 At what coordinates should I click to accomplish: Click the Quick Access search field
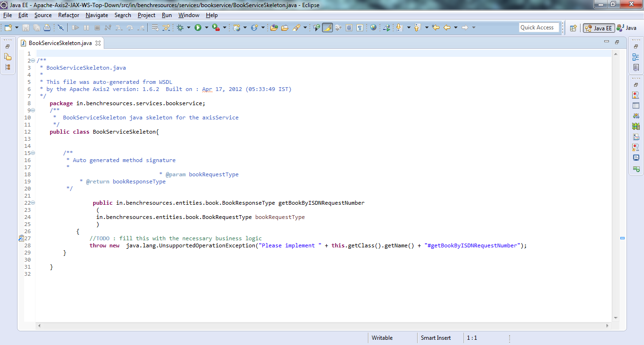pyautogui.click(x=539, y=27)
